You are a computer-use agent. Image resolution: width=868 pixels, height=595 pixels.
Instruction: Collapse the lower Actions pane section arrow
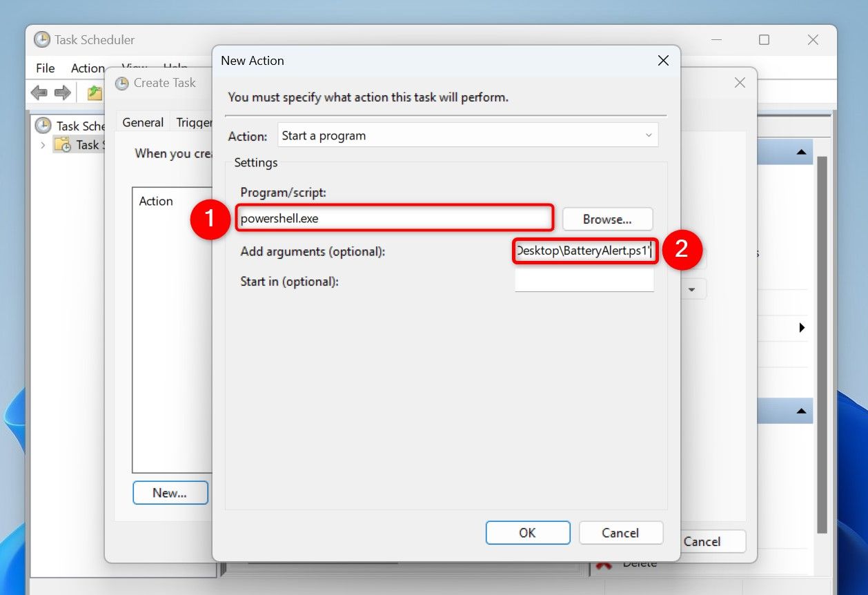coord(801,411)
